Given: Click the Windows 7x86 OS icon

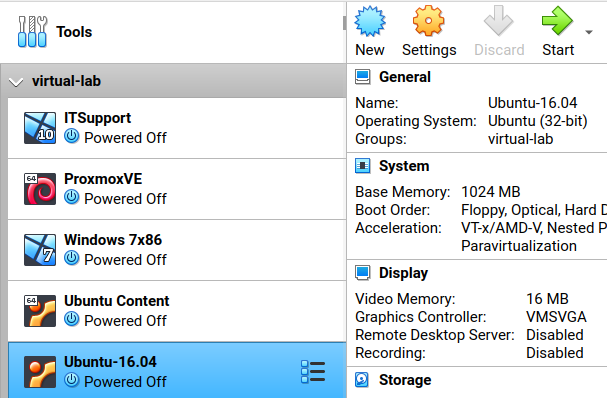Looking at the screenshot, I should coord(40,250).
